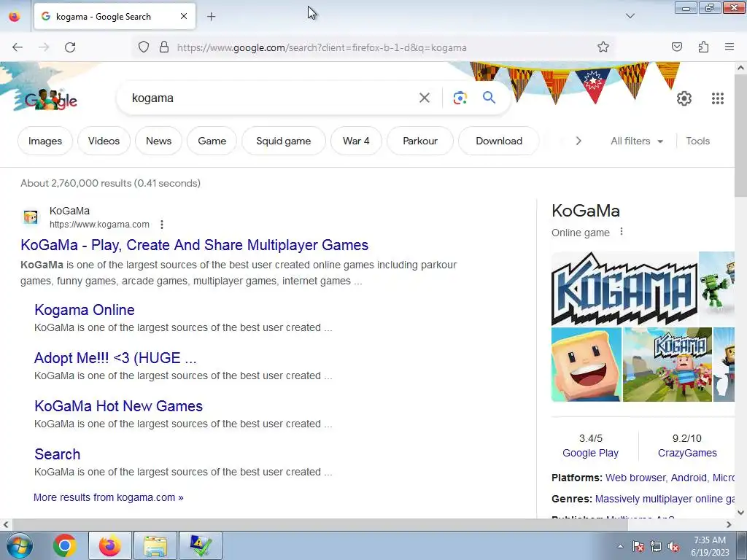Select the Parkour filter chip
Viewport: 747px width, 560px height.
point(420,141)
